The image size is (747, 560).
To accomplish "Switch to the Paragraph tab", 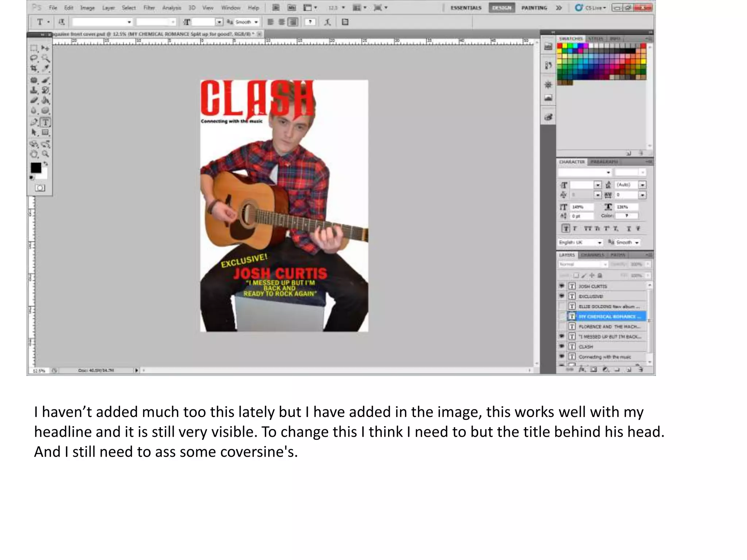I will pos(604,162).
